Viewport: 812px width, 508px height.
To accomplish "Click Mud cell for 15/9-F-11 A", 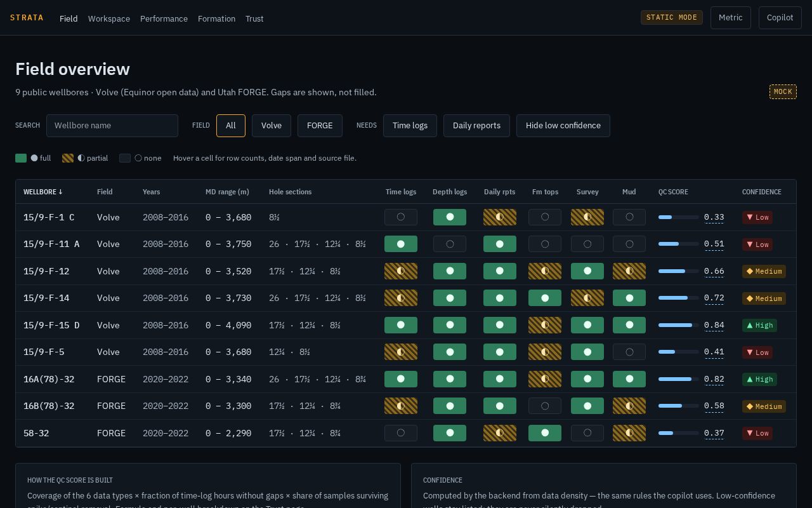I will click(x=629, y=244).
